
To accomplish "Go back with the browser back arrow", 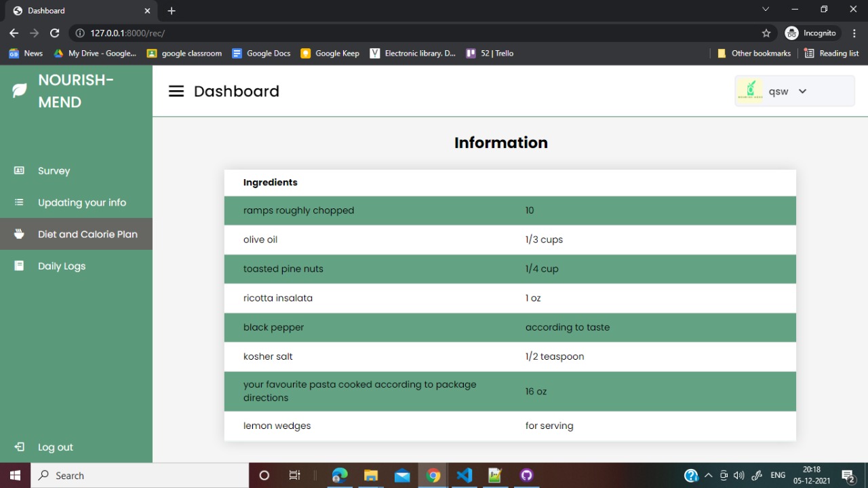I will pos(14,33).
